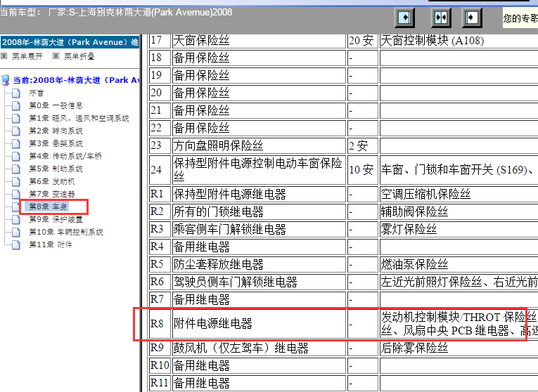Click the 菜单折叠 icon

pyautogui.click(x=56, y=56)
